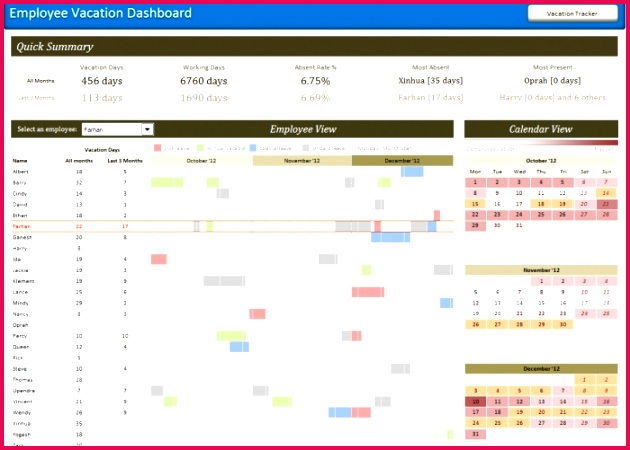Click the Name column header

tap(20, 161)
